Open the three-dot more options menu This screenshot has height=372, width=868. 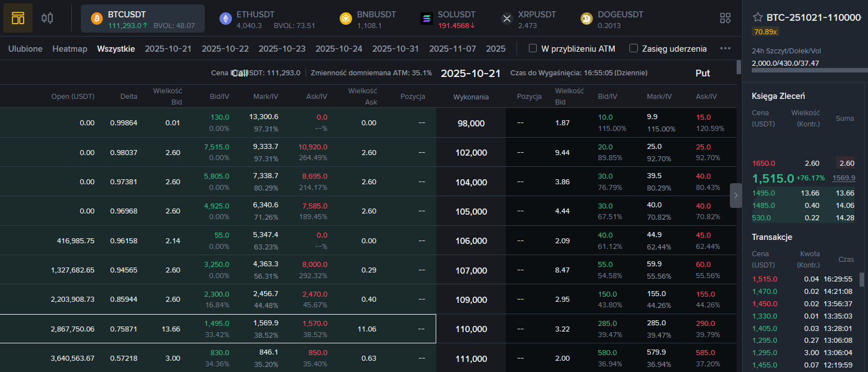[725, 49]
